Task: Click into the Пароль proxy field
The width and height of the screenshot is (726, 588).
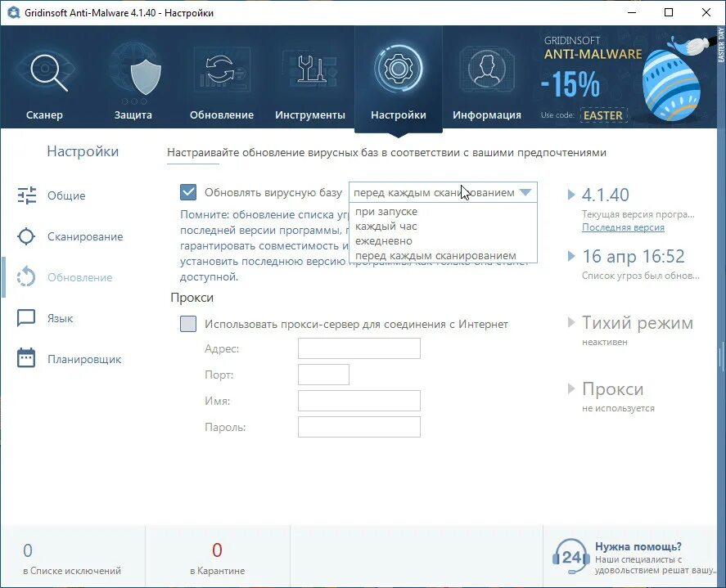Action: (358, 427)
